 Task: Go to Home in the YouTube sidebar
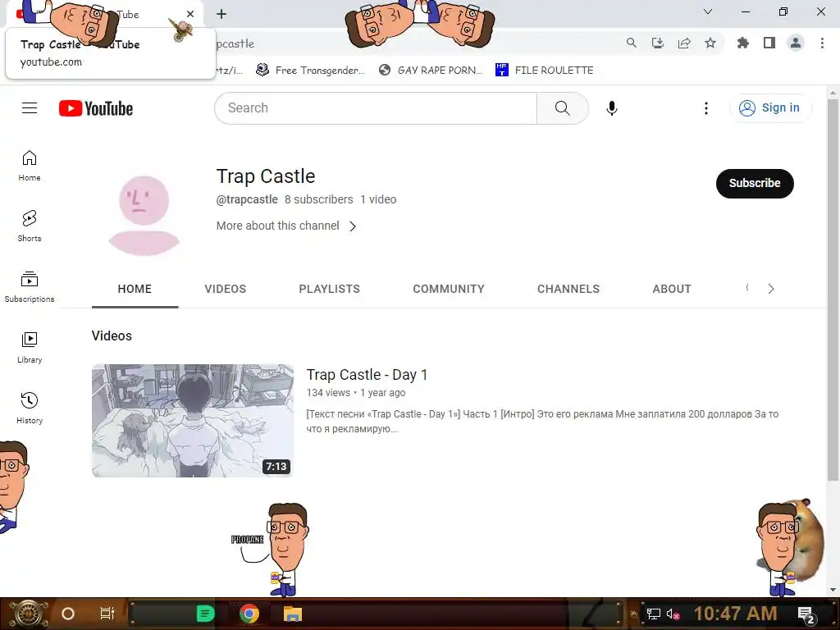[30, 166]
